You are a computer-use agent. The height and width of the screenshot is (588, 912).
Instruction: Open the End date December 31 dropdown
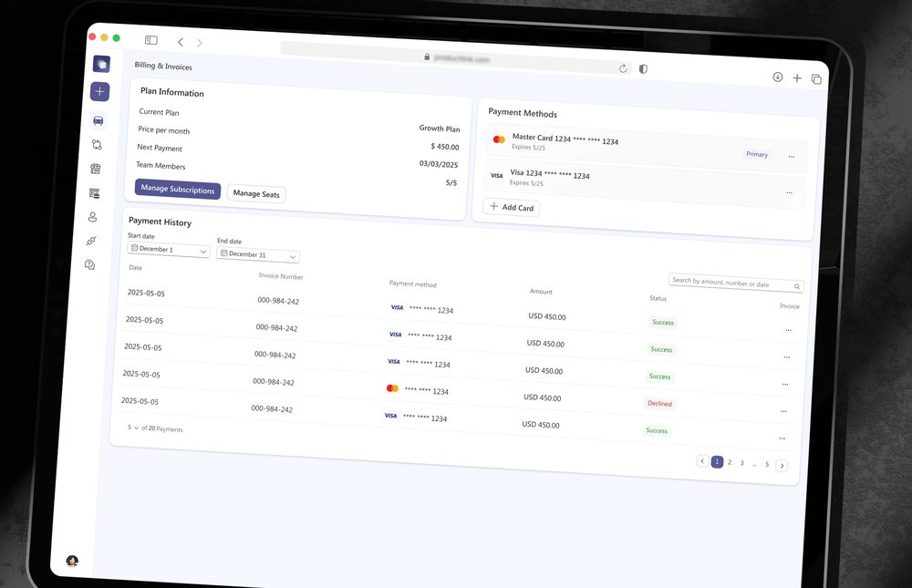click(258, 254)
